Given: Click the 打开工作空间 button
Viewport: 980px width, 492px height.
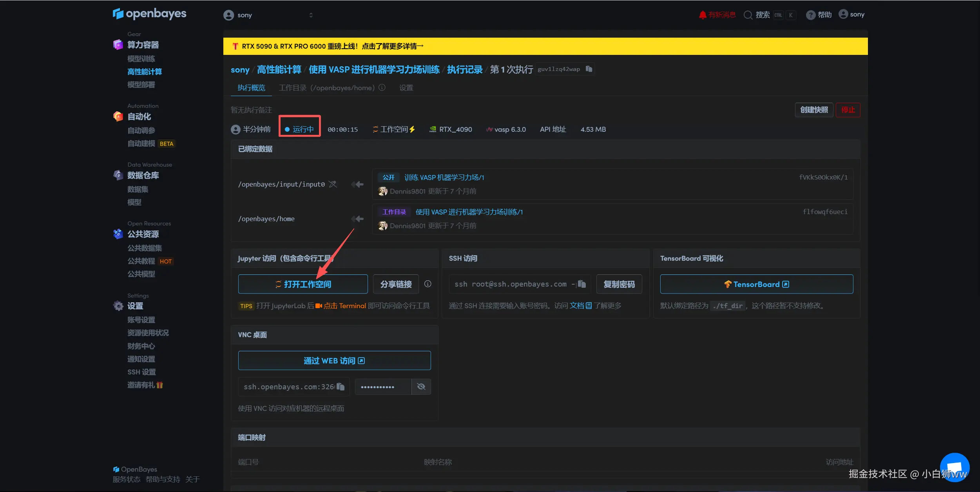Looking at the screenshot, I should pos(303,284).
